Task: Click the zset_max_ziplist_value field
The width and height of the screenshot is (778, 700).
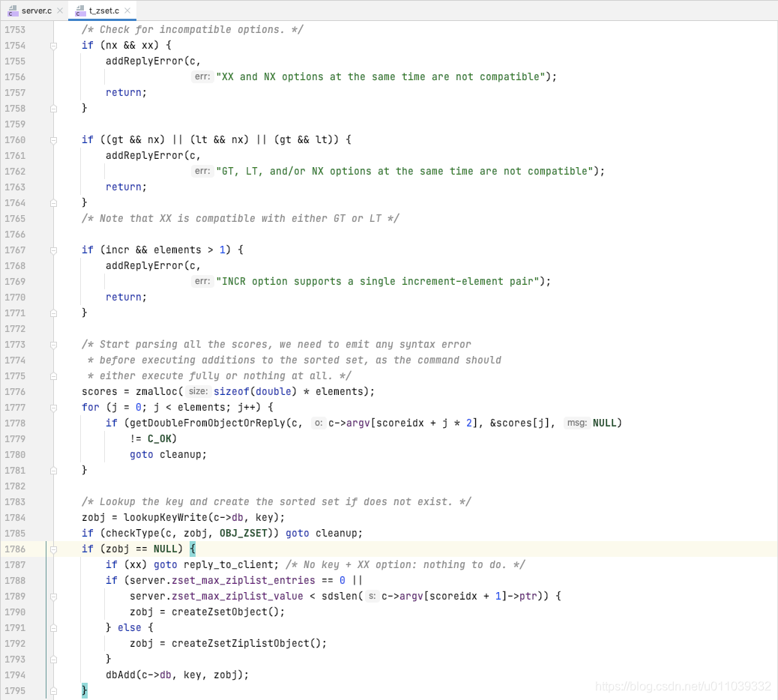Action: click(237, 596)
